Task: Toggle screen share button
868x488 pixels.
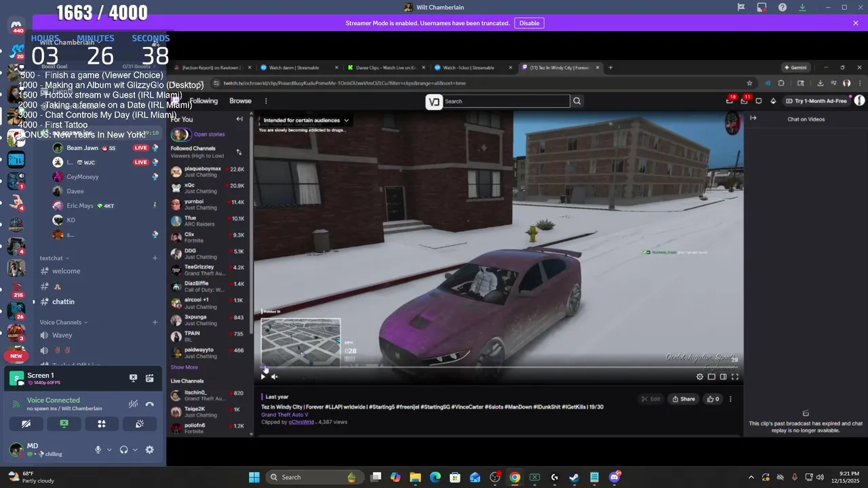Action: [64, 424]
